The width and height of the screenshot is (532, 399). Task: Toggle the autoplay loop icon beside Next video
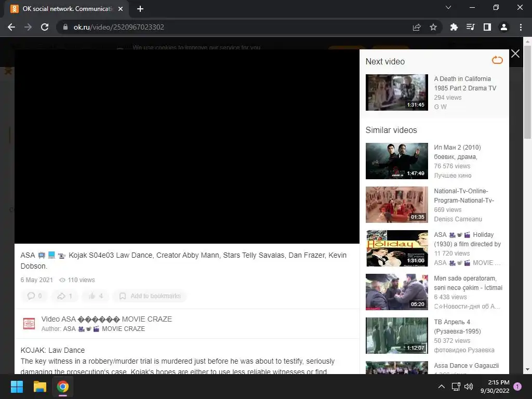coord(497,60)
